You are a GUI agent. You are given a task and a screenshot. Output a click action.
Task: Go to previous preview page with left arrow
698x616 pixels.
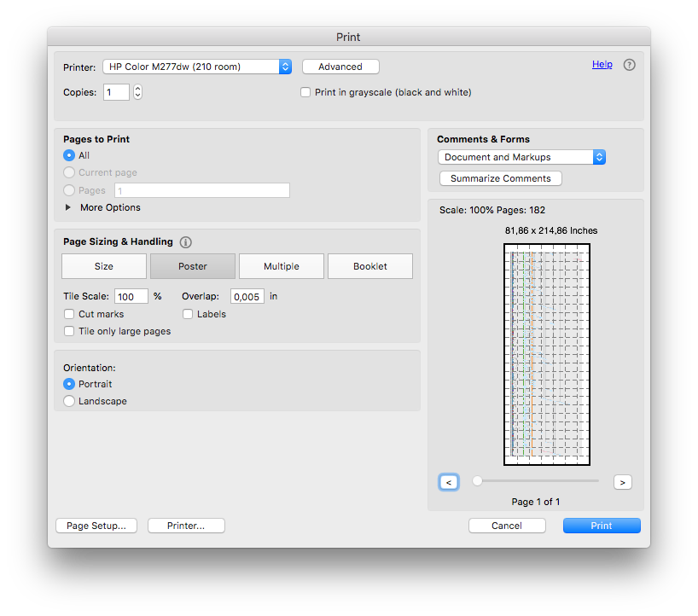point(449,482)
